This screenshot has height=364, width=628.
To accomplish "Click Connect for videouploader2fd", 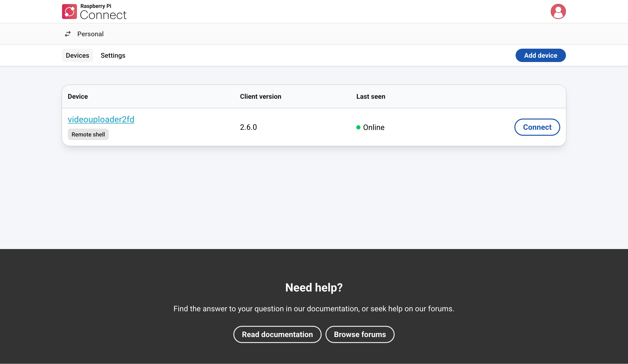I will [537, 127].
